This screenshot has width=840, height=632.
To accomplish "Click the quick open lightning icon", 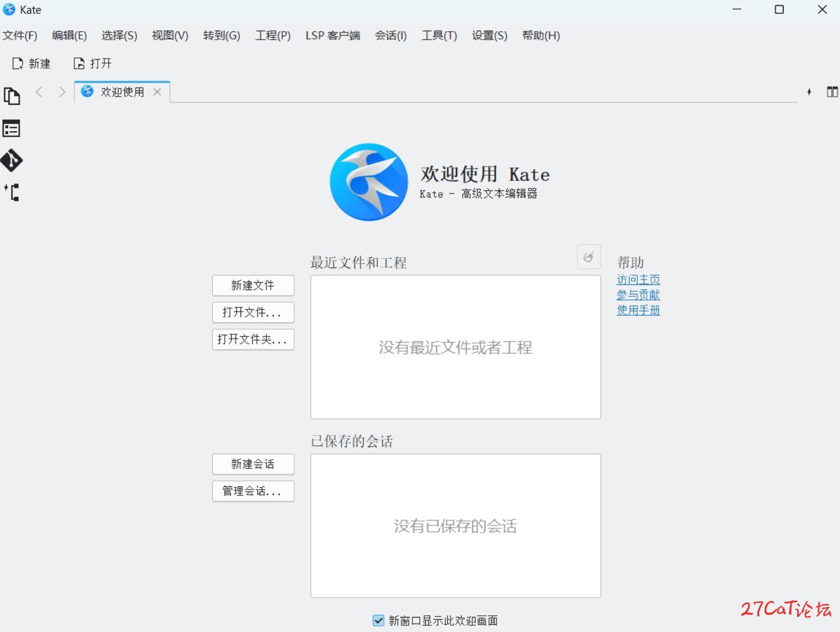I will 809,92.
